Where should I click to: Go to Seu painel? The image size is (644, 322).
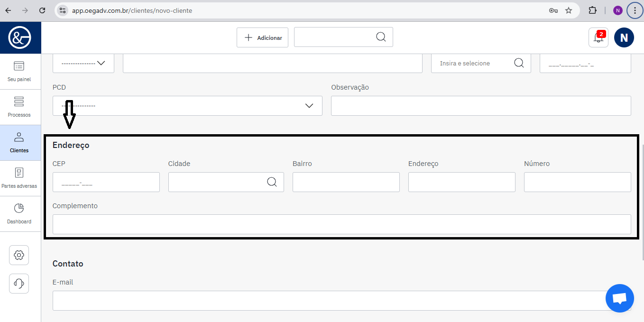click(19, 72)
